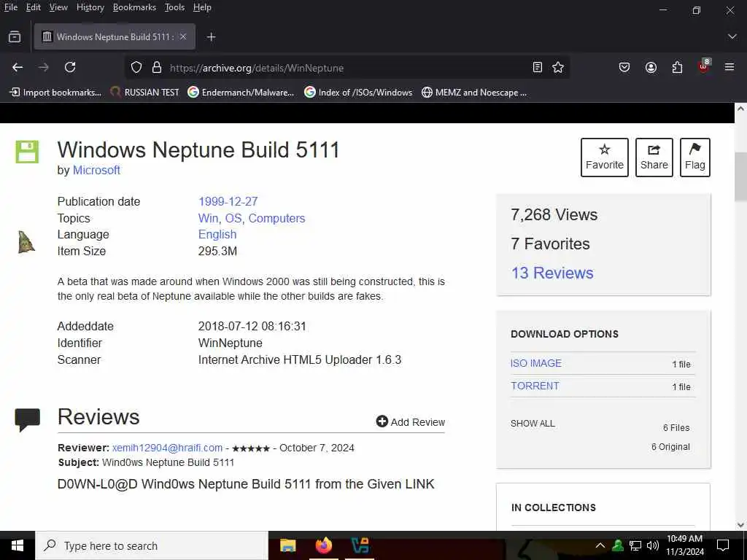Image resolution: width=747 pixels, height=560 pixels.
Task: Close the Windows Neptune Build 5111 tab
Action: pyautogui.click(x=183, y=36)
